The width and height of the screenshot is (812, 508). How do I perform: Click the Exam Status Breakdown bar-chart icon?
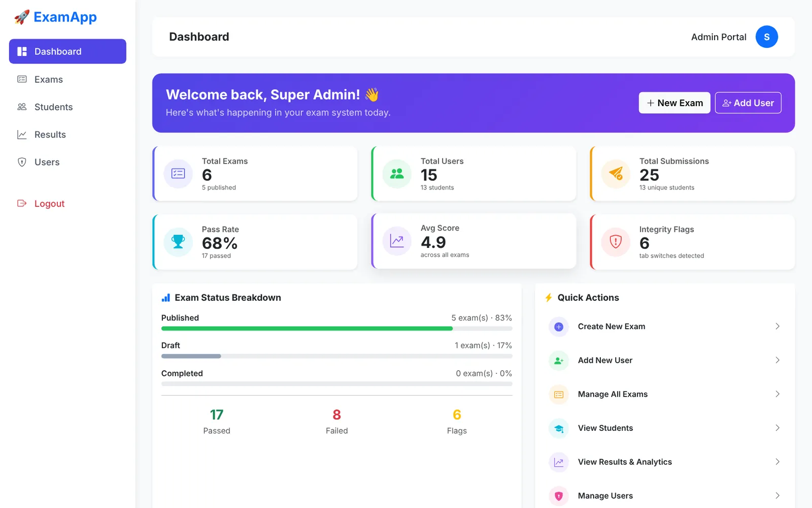pos(166,298)
